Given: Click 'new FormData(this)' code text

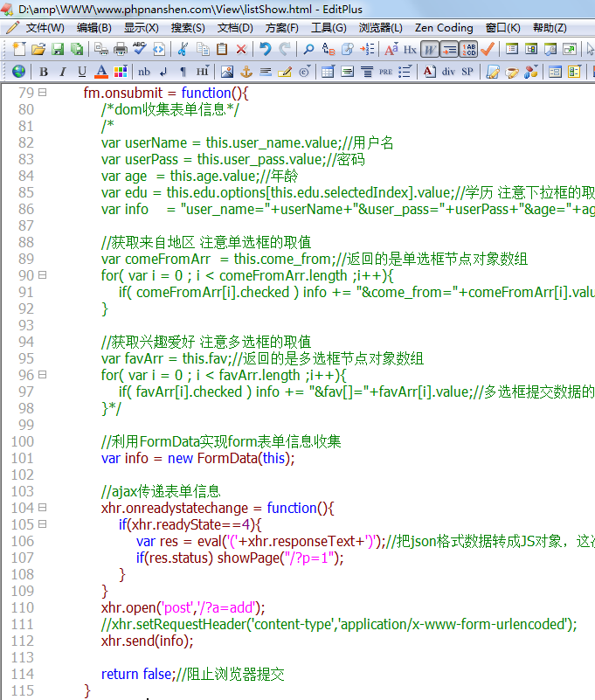Looking at the screenshot, I should click(229, 458).
